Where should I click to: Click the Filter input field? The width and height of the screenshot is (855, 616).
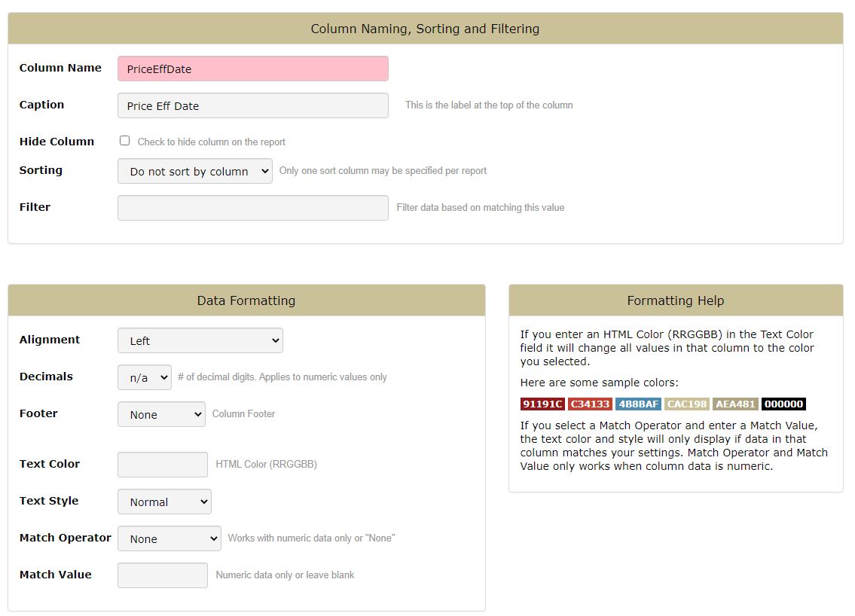point(253,208)
